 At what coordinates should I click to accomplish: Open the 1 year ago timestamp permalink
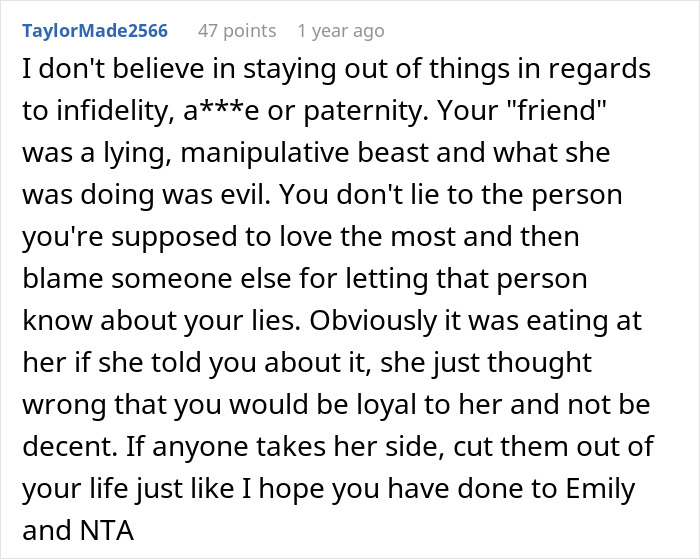click(341, 31)
